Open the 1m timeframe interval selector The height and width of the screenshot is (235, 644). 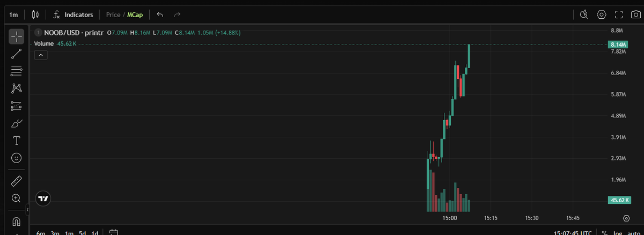14,14
